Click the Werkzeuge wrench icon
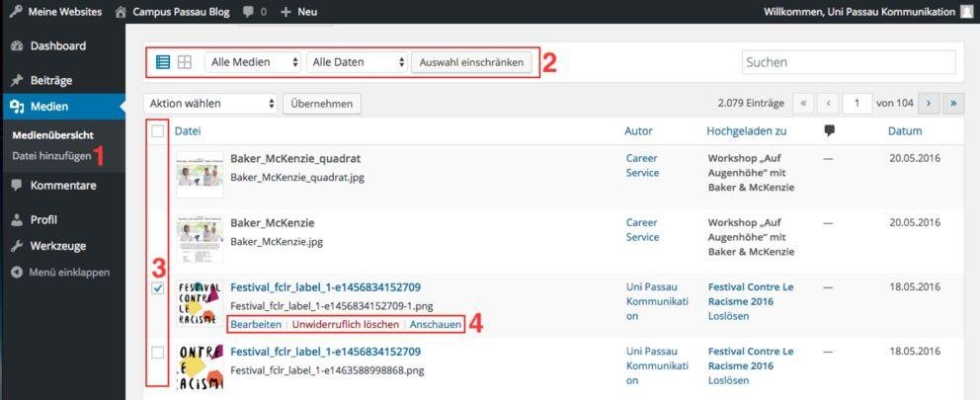980x400 pixels. point(17,246)
